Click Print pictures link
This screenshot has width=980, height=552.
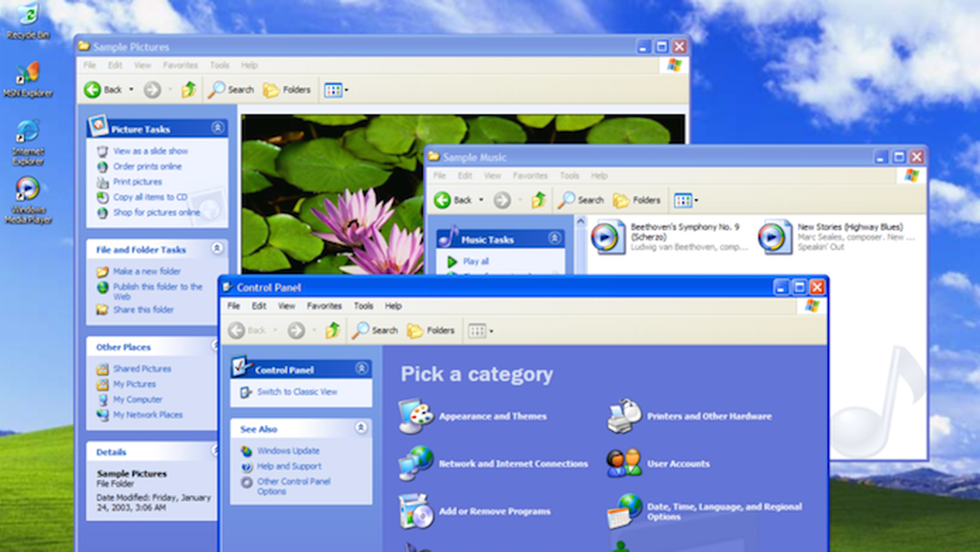[x=138, y=182]
